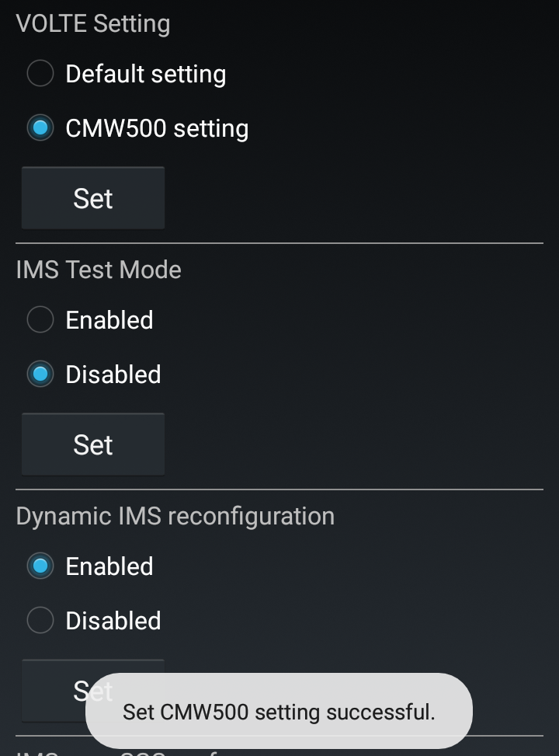The height and width of the screenshot is (756, 559).
Task: Click the Dynamic IMS reconfiguration heading
Action: pyautogui.click(x=175, y=516)
